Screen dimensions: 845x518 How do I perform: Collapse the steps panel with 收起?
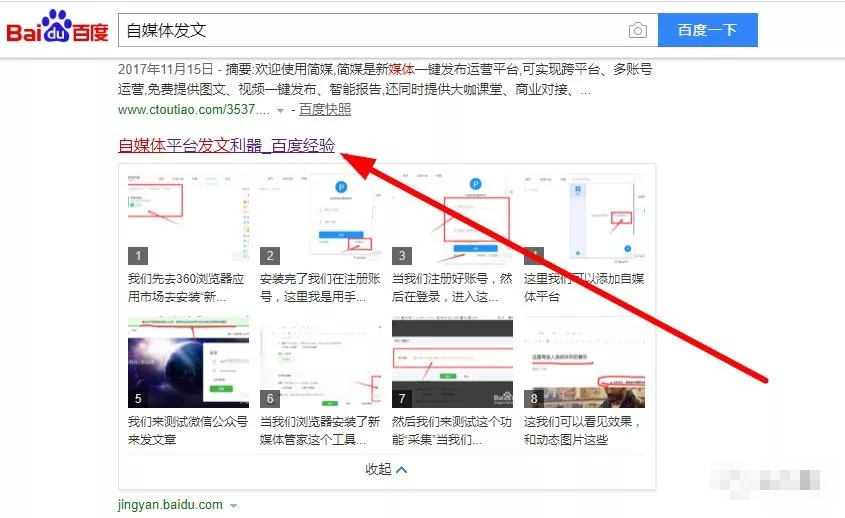coord(386,469)
